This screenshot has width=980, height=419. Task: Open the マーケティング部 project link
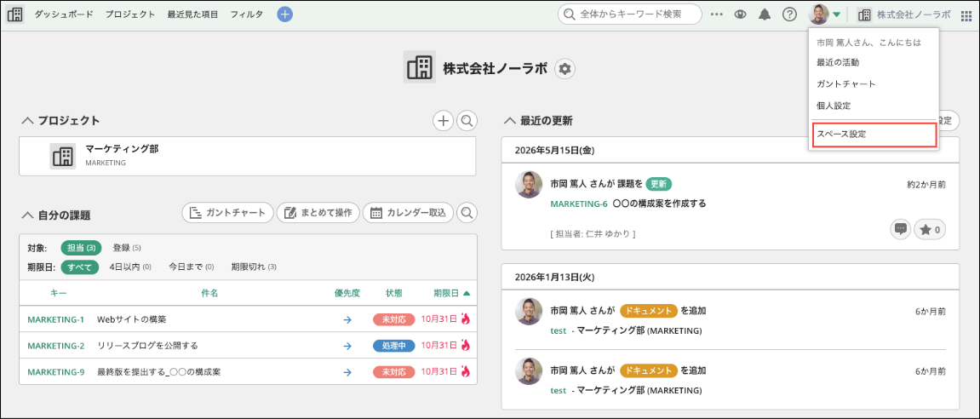click(x=122, y=150)
